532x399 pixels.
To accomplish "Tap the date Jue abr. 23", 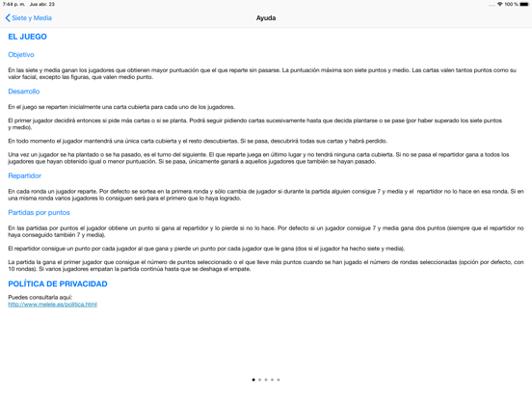I will [x=42, y=4].
